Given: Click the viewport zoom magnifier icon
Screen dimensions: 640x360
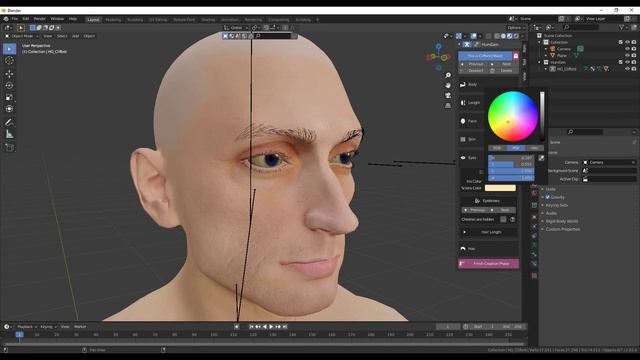Looking at the screenshot, I should point(448,76).
